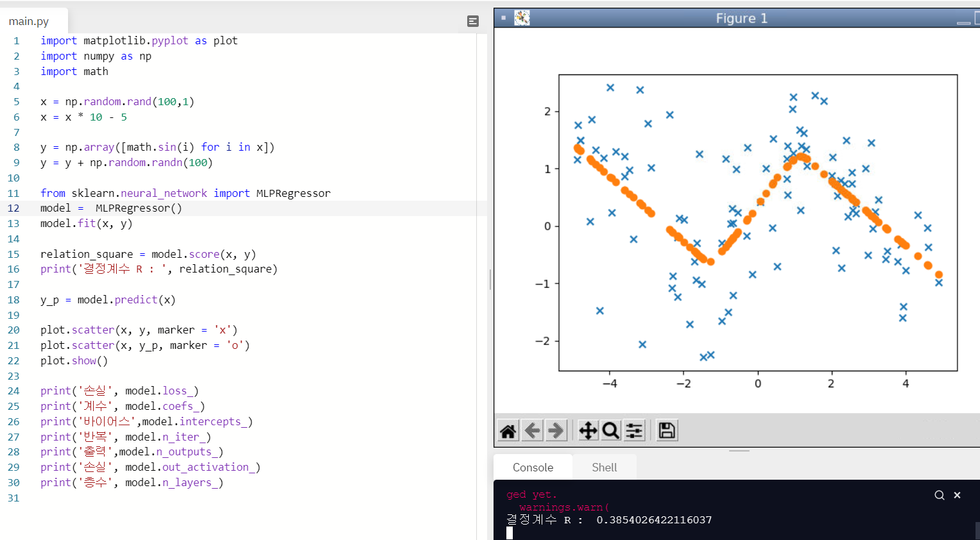Click 'model.intercepts_' on line 26
980x540 pixels.
[198, 422]
